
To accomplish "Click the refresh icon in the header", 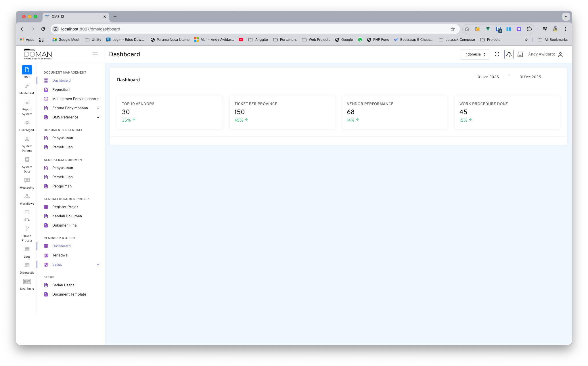I will (497, 54).
